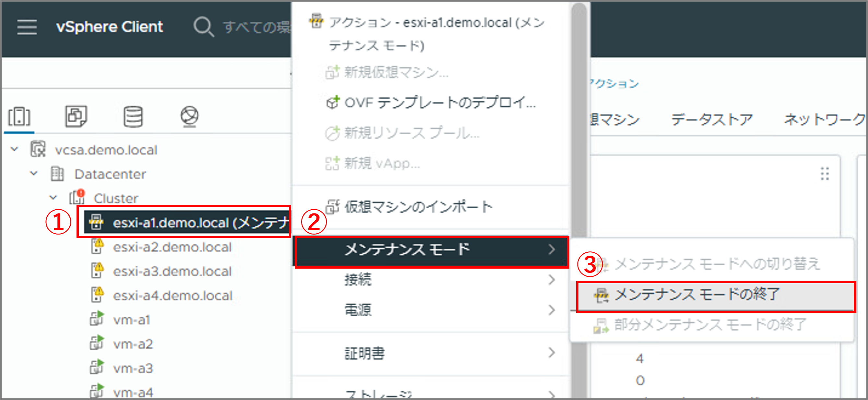Screen dimensions: 868x400
Task: Click the vm-a2 powered-on VM icon
Action: 97,343
